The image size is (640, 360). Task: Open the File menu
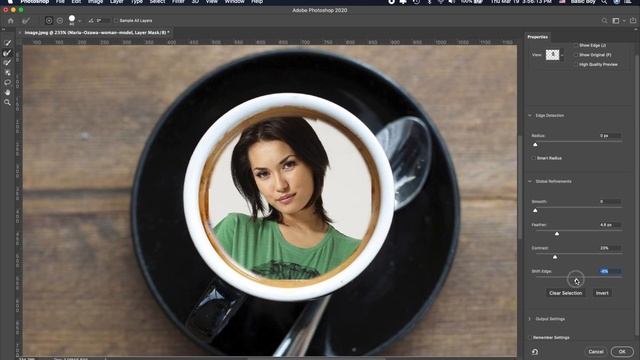(x=60, y=2)
